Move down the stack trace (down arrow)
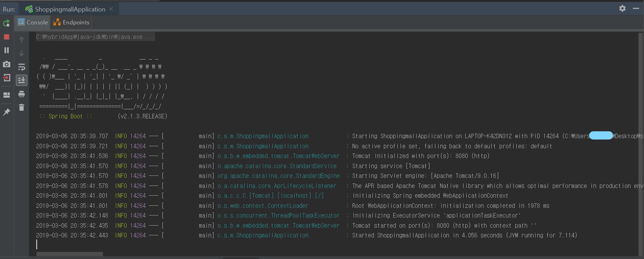Image resolution: width=644 pixels, height=259 pixels. 22,53
